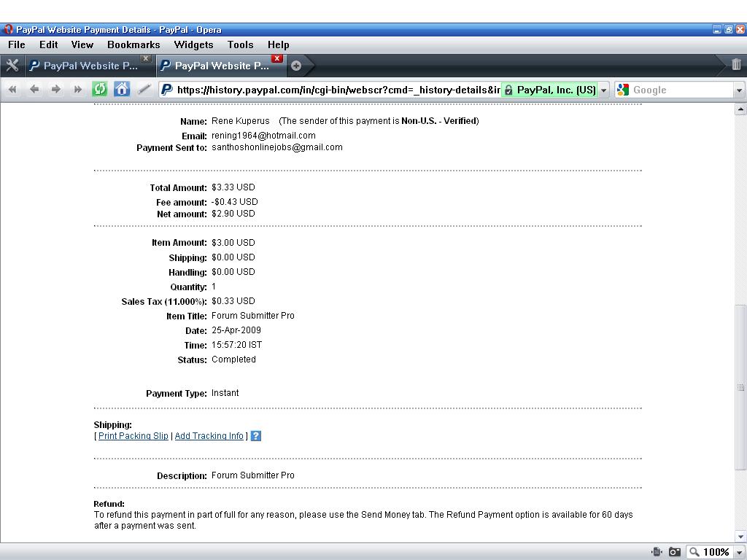This screenshot has height=560, width=747.
Task: Go back one page
Action: (x=34, y=89)
